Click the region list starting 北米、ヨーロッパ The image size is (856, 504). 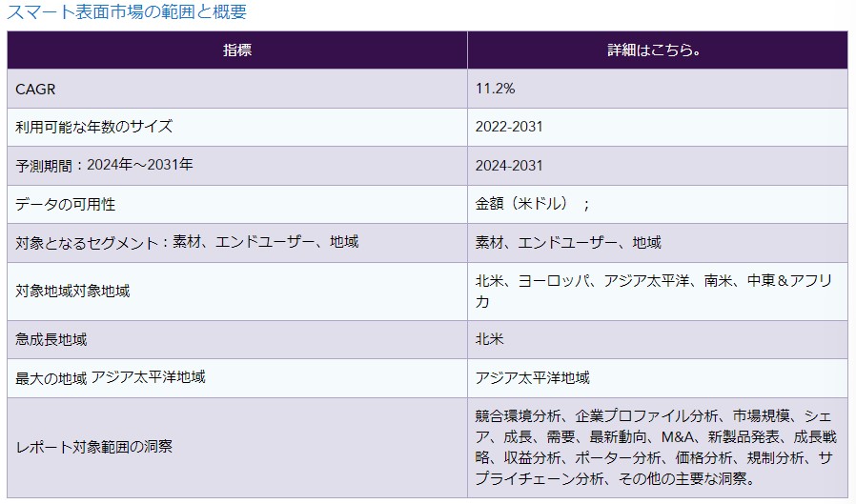[655, 291]
